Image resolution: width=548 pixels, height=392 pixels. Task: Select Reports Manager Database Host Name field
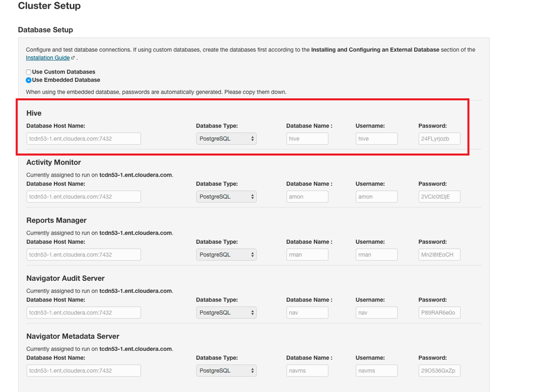[83, 254]
